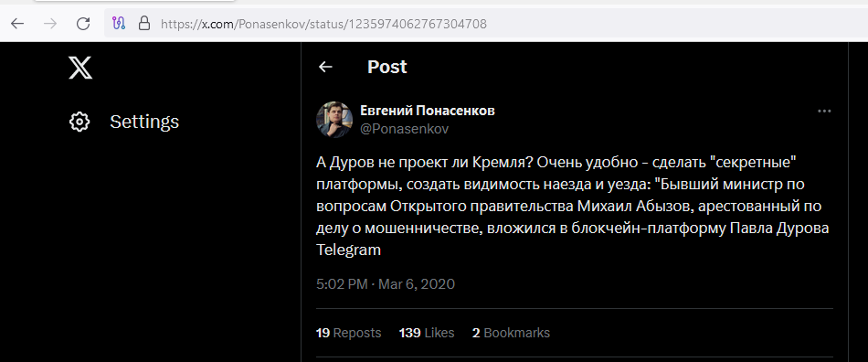View the 19 Reposts list
868x362 pixels.
(x=349, y=333)
